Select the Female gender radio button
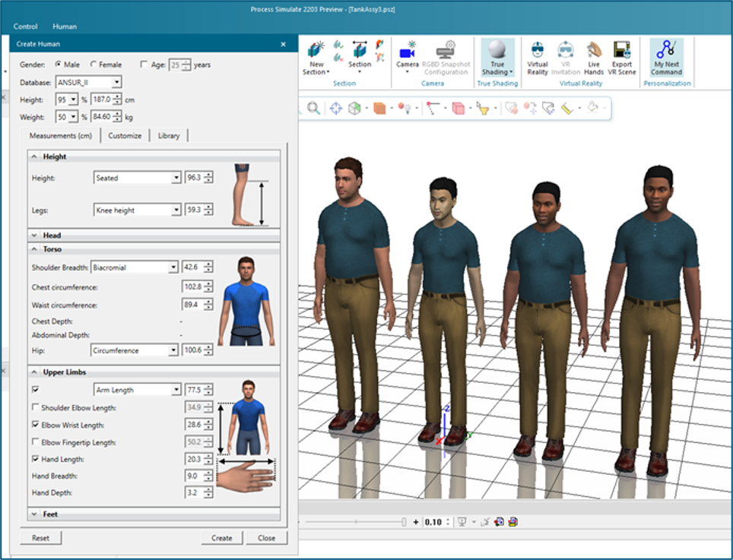Screen dimensions: 733x560 pyautogui.click(x=94, y=65)
